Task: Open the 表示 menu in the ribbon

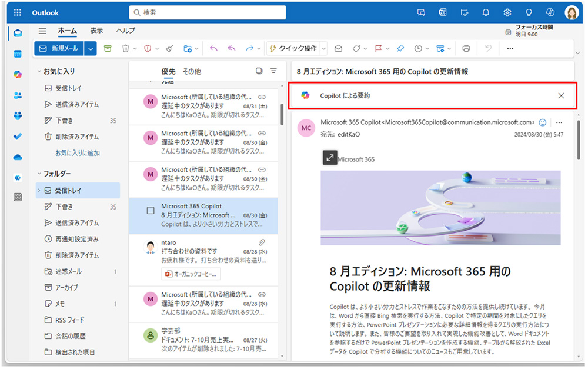Action: click(98, 31)
